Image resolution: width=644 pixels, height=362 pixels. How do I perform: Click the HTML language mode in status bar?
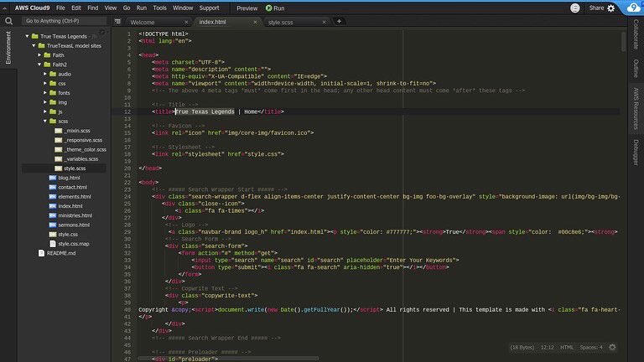tap(567, 347)
